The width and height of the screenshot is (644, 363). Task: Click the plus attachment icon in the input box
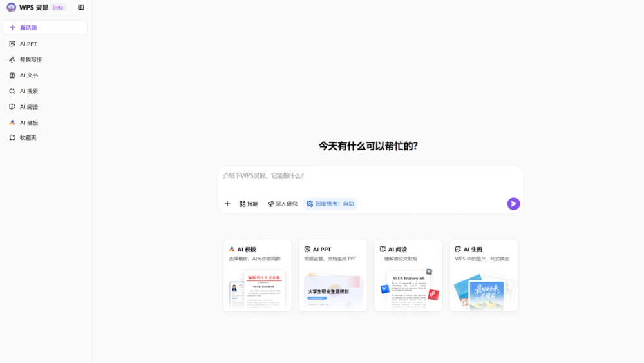point(227,204)
